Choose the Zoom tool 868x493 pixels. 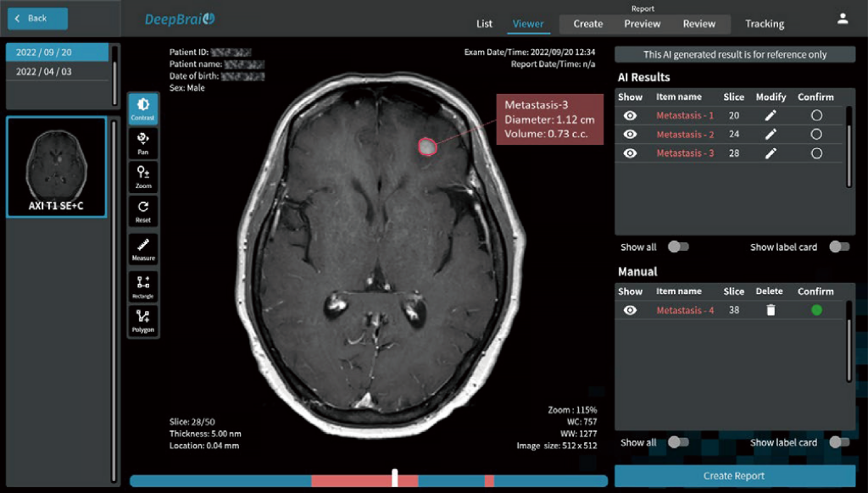143,176
